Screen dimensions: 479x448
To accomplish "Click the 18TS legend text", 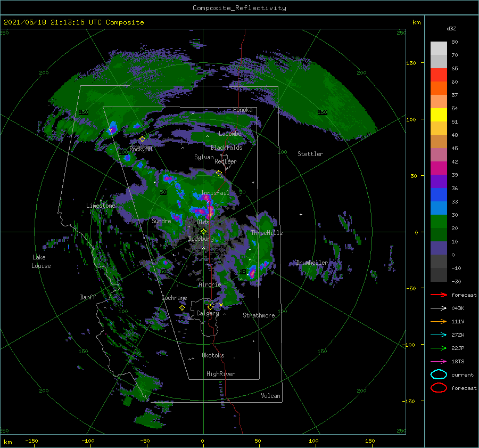I will click(458, 362).
